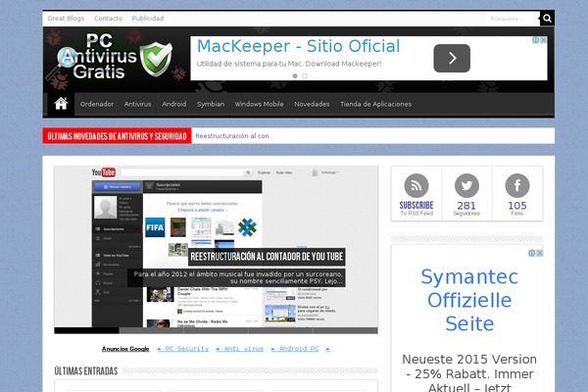Select first dot of banner ad carousel
This screenshot has width=588, height=392.
coord(295,75)
